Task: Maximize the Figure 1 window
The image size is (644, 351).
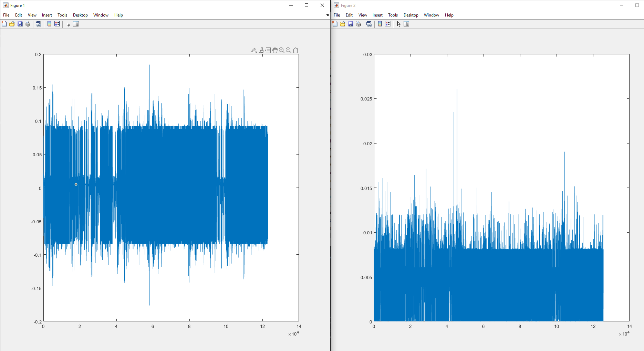Action: tap(307, 5)
